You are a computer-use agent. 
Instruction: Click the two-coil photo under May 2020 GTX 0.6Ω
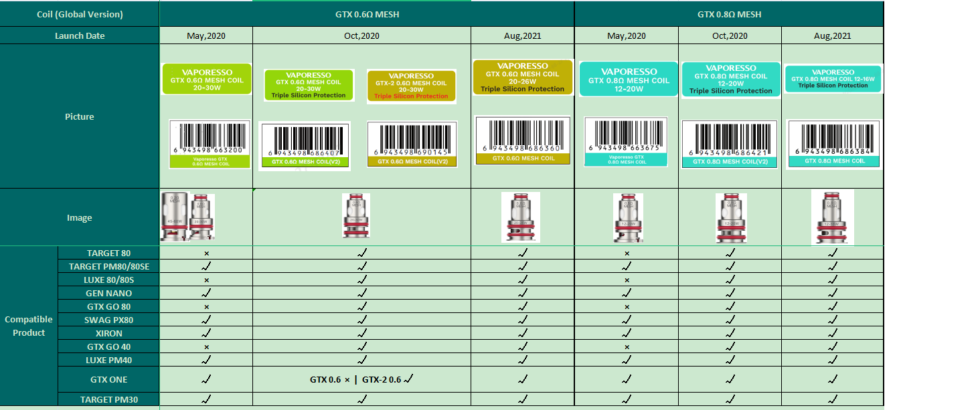click(x=188, y=217)
